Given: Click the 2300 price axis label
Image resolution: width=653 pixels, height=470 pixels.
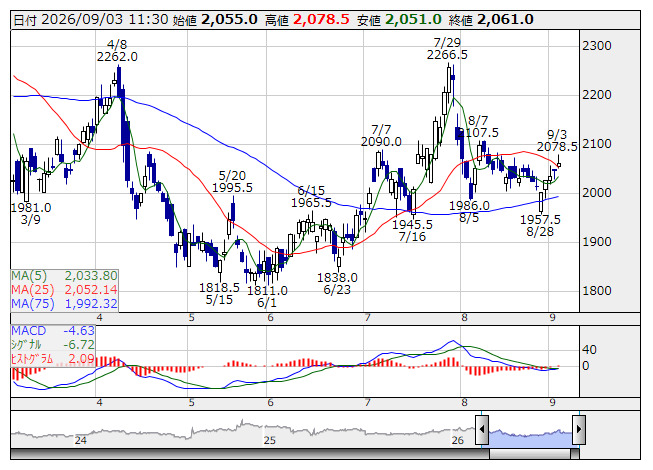Looking at the screenshot, I should pyautogui.click(x=596, y=46).
